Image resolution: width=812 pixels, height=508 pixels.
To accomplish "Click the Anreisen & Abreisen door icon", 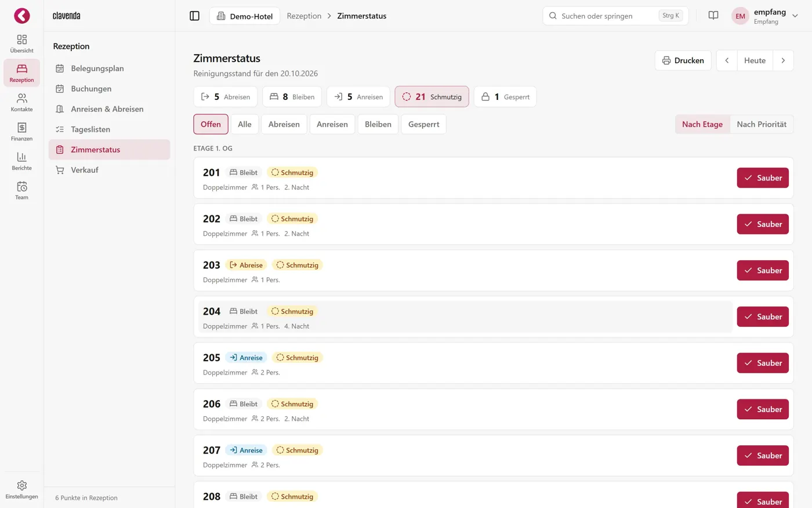I will click(60, 109).
